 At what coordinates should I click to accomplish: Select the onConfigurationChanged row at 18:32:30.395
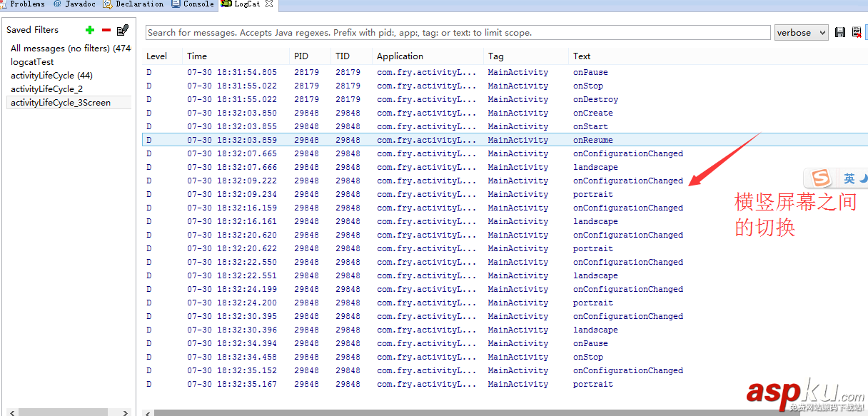(505, 316)
